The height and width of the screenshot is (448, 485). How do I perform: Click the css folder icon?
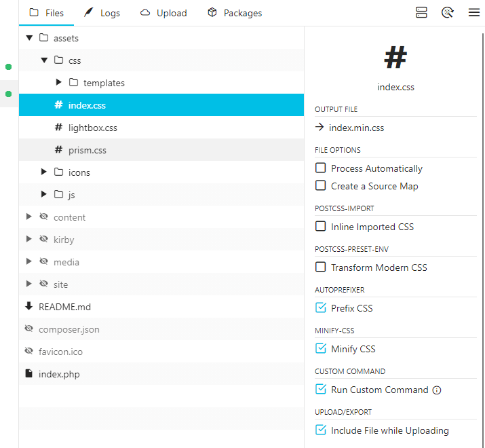point(58,60)
